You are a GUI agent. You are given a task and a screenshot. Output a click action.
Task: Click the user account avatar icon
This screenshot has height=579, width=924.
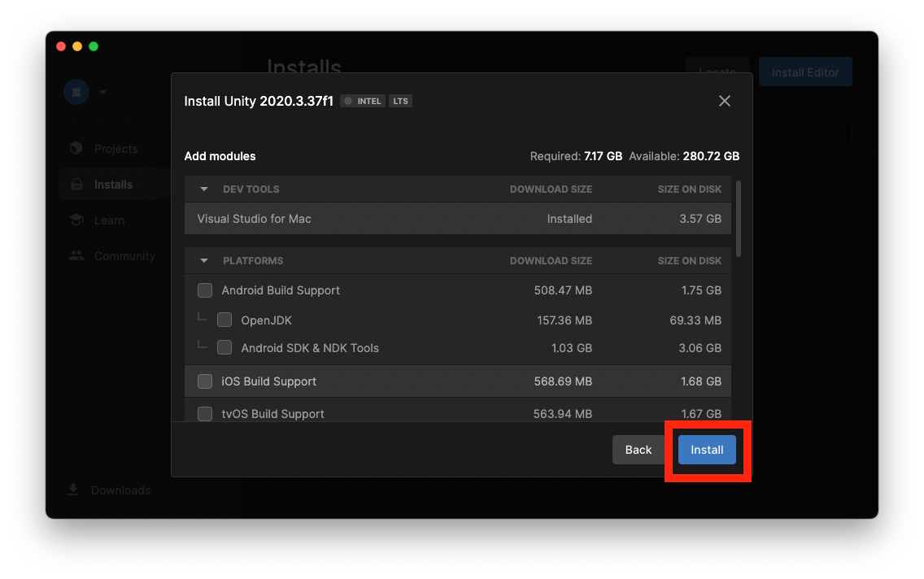(x=76, y=92)
